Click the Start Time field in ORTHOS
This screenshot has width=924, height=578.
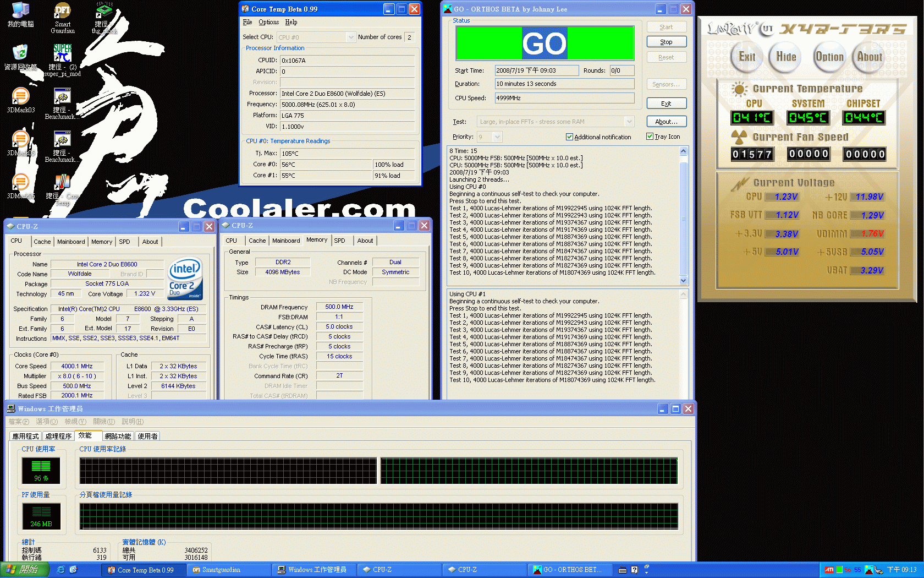click(x=536, y=70)
